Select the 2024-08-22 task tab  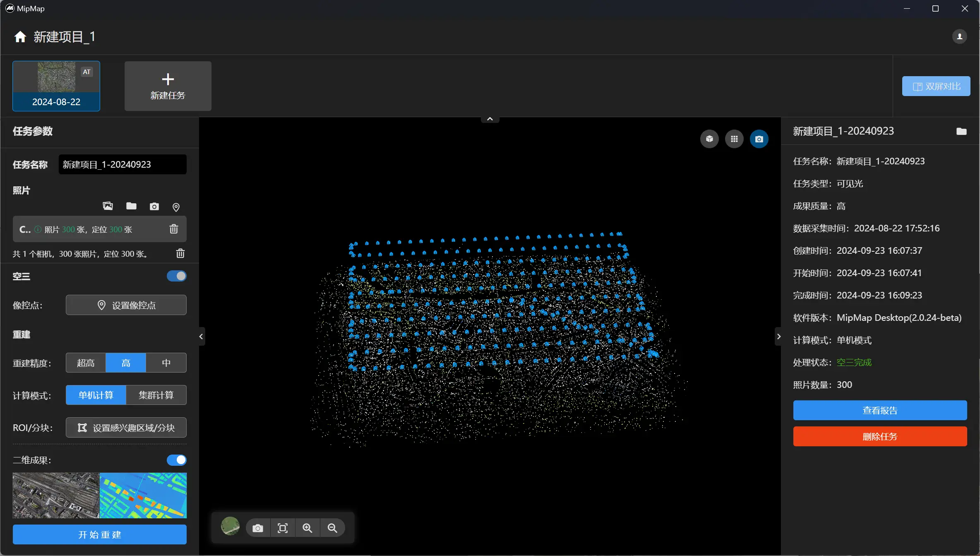coord(56,86)
